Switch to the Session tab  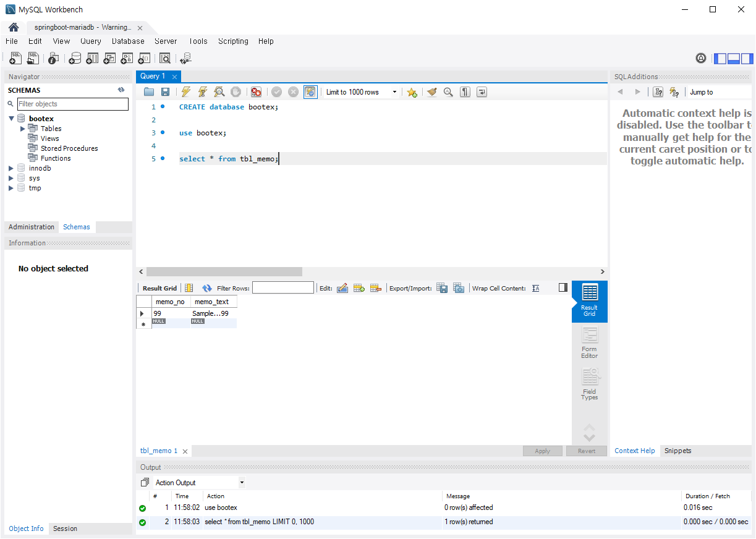point(65,528)
